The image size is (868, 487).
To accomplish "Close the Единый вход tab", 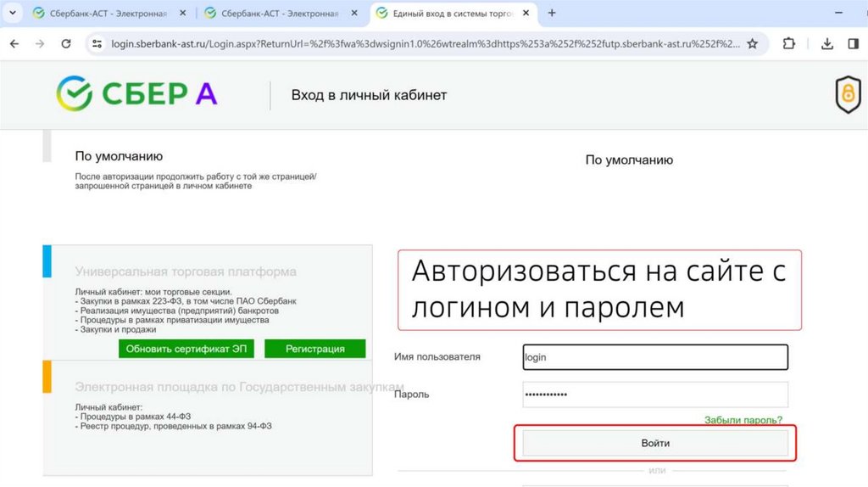I will pyautogui.click(x=526, y=14).
